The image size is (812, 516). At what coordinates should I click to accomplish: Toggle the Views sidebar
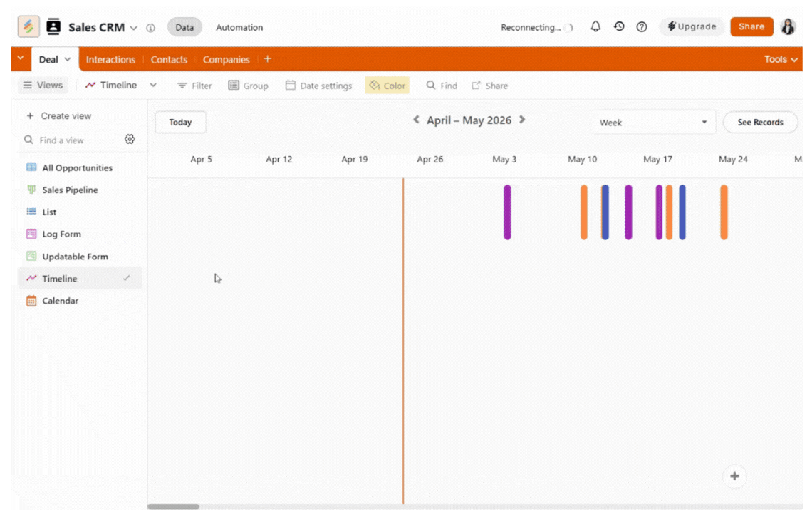coord(43,86)
